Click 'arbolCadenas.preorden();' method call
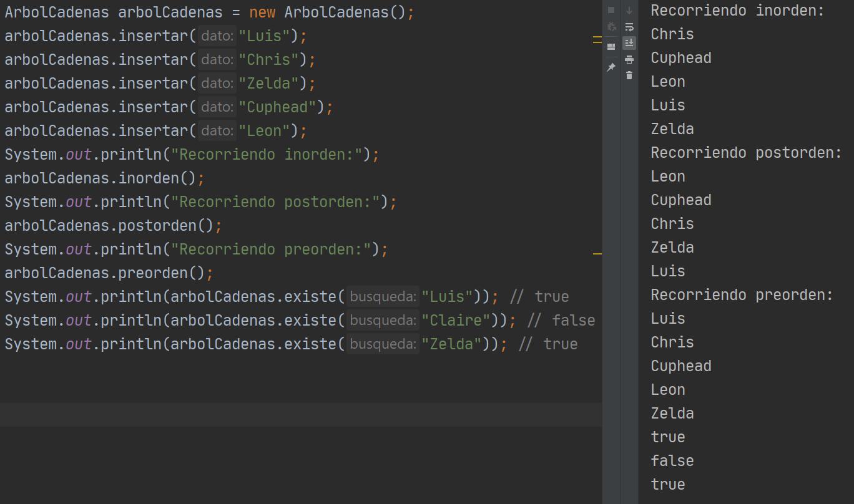The width and height of the screenshot is (854, 504). tap(109, 273)
